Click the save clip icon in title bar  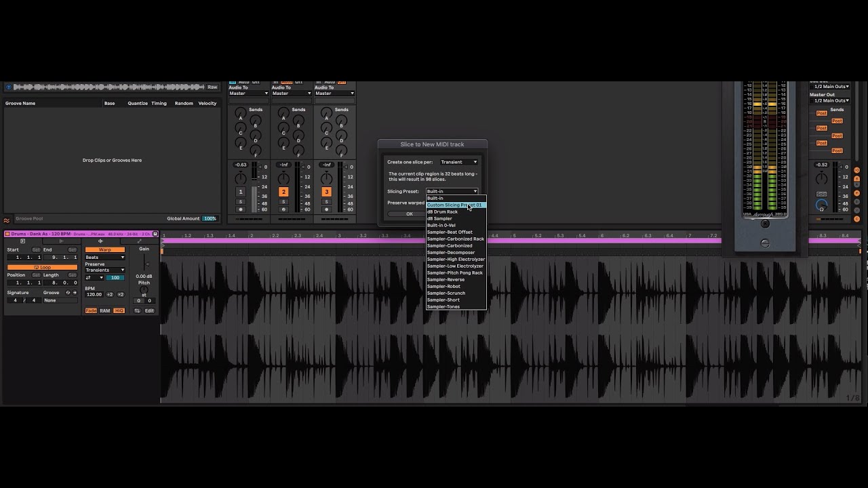coord(155,234)
